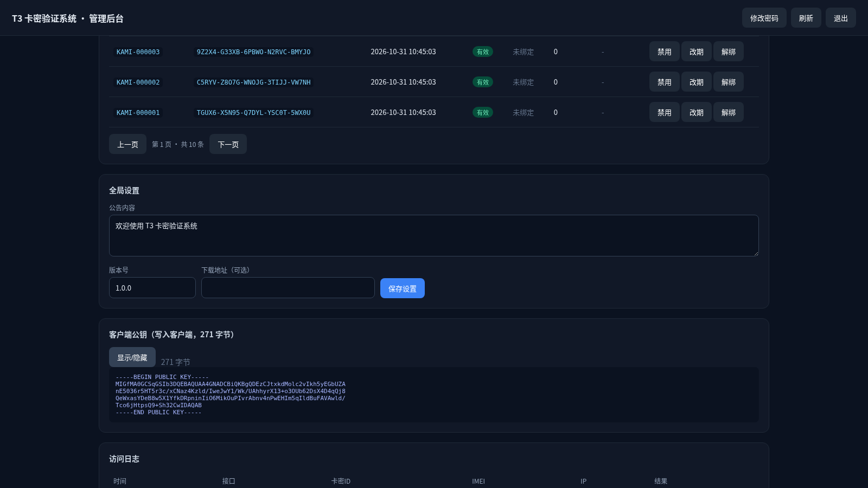
Task: Click the 有效 status badge for KAMI-000003
Action: coord(483,52)
